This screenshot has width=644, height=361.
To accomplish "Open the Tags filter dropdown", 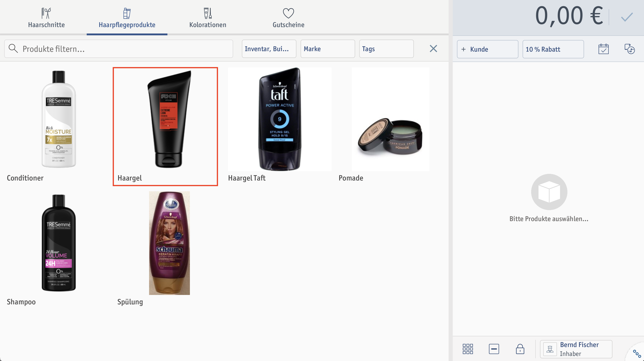I will pos(386,49).
